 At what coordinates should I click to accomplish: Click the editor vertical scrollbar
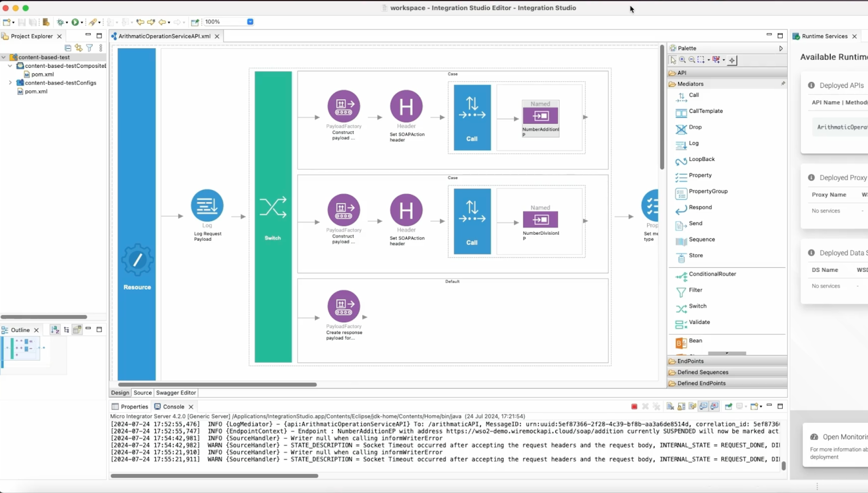662,107
